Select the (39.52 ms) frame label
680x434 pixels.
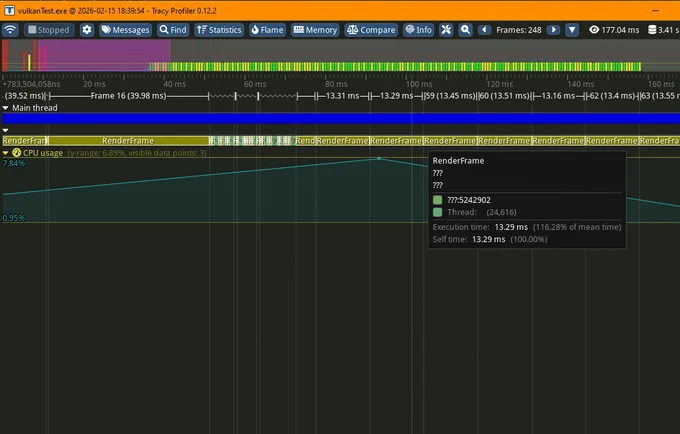(x=24, y=95)
